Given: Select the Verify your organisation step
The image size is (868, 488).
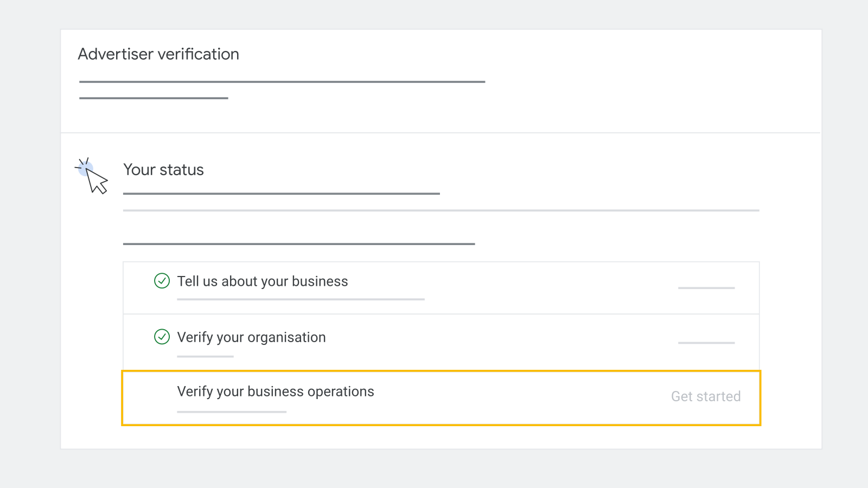Looking at the screenshot, I should coord(441,342).
